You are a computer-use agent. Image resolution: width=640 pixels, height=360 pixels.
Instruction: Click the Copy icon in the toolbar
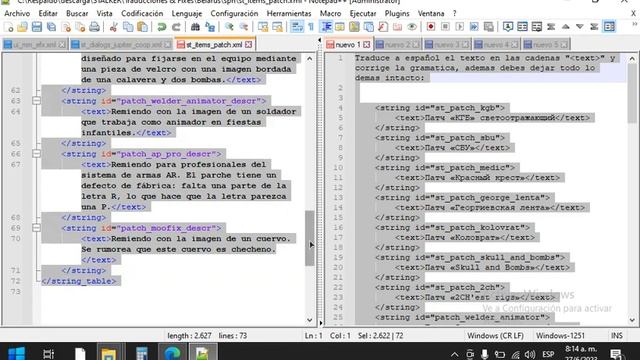click(x=128, y=27)
